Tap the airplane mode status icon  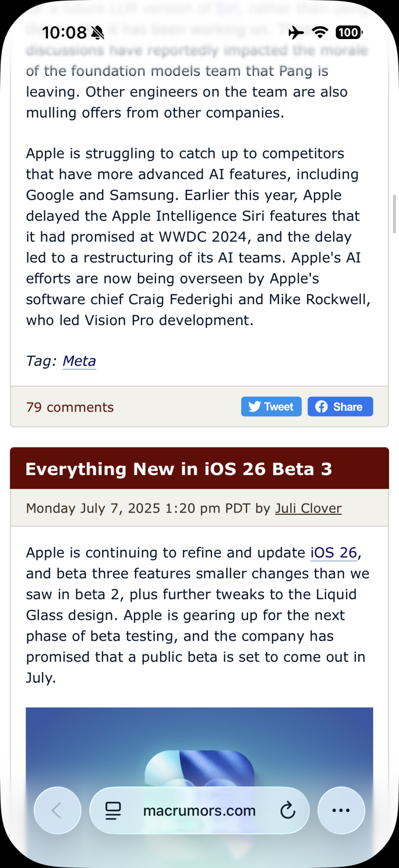coord(296,33)
